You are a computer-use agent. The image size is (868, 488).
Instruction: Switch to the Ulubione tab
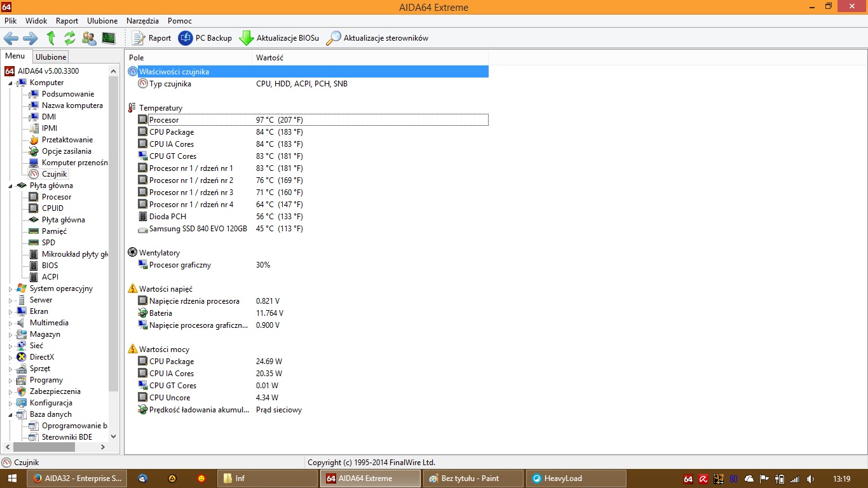pos(51,57)
